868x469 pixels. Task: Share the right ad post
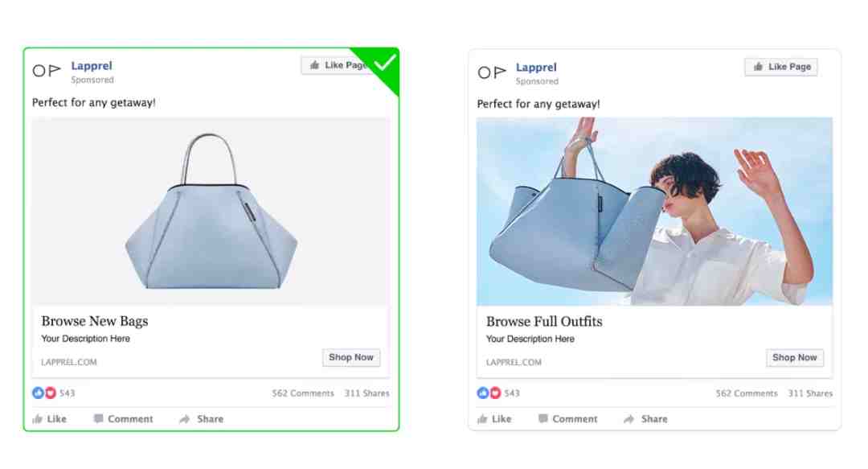[645, 419]
